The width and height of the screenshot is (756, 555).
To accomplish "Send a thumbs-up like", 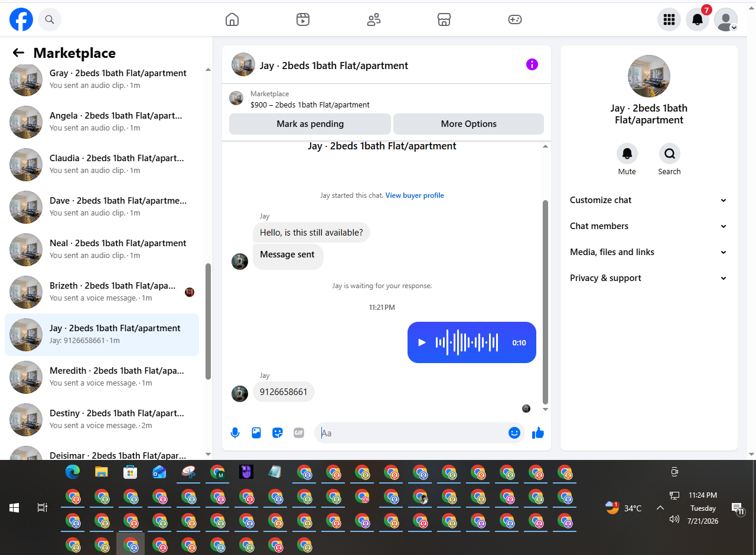I will click(537, 433).
